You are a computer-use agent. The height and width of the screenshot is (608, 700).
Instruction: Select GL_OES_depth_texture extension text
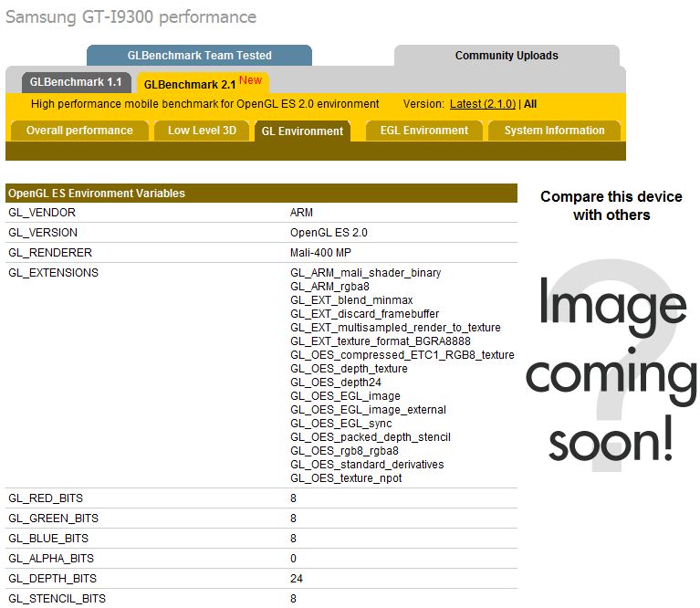point(349,369)
